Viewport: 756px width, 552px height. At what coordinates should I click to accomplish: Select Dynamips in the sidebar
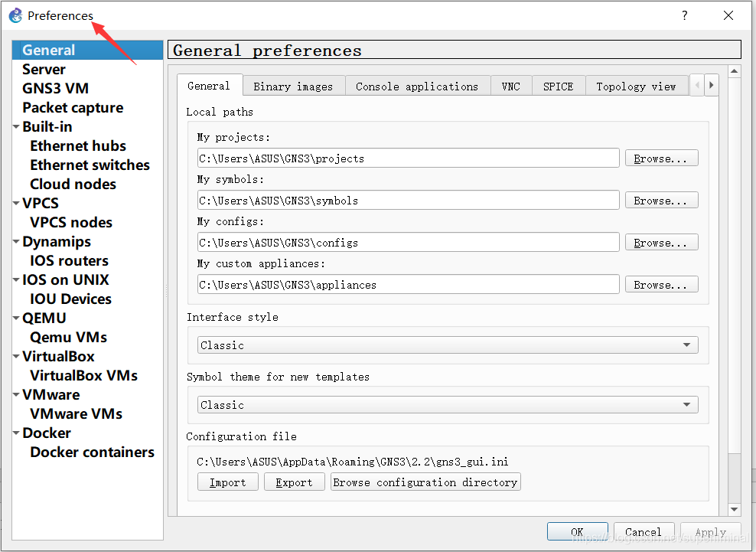point(57,242)
